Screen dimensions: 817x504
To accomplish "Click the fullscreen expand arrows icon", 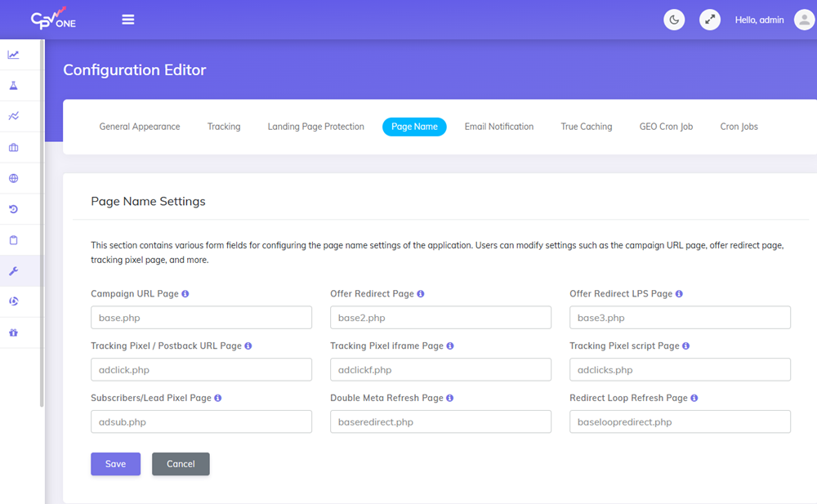I will [x=709, y=20].
